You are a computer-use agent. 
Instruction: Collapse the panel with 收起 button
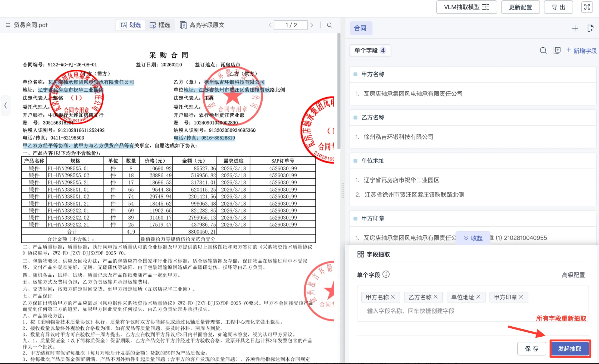pos(473,238)
